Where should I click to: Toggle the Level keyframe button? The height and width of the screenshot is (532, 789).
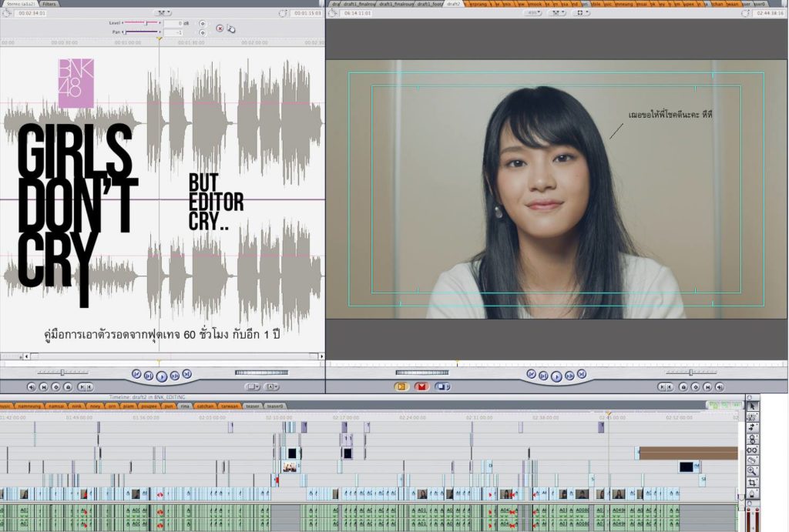(203, 24)
